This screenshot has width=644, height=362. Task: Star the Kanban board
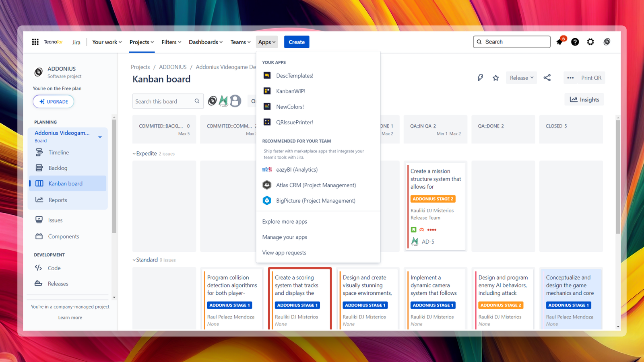(495, 78)
